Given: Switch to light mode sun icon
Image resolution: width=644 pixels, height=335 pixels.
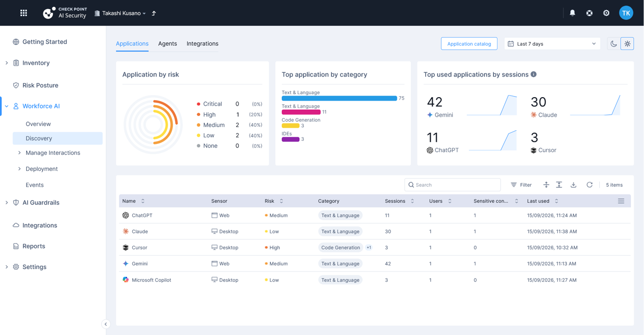Looking at the screenshot, I should pos(627,44).
